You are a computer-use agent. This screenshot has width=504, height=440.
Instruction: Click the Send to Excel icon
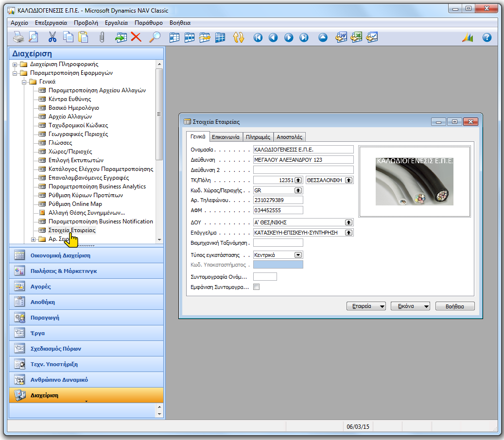(356, 37)
